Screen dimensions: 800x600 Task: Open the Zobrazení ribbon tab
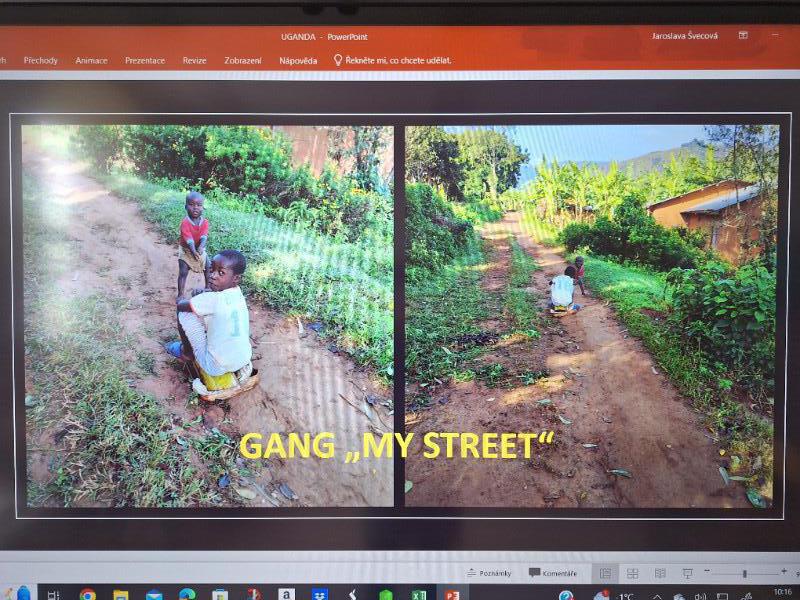(243, 60)
